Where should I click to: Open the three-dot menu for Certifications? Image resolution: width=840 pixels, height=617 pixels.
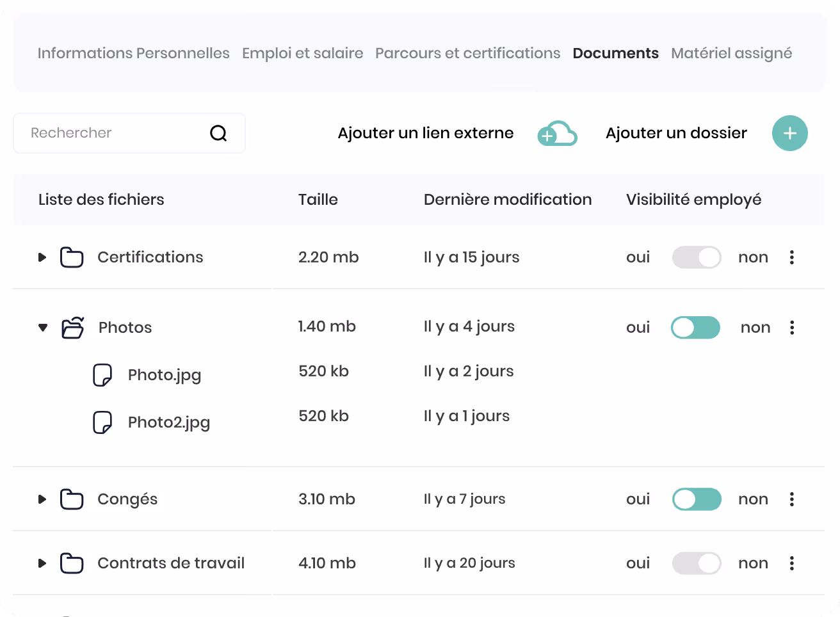point(792,257)
